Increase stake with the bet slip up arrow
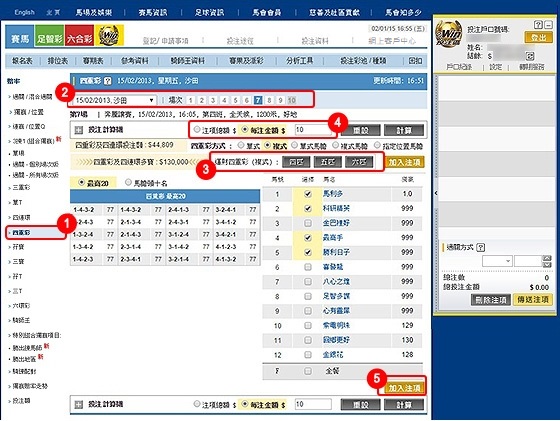The image size is (560, 421). click(x=547, y=258)
